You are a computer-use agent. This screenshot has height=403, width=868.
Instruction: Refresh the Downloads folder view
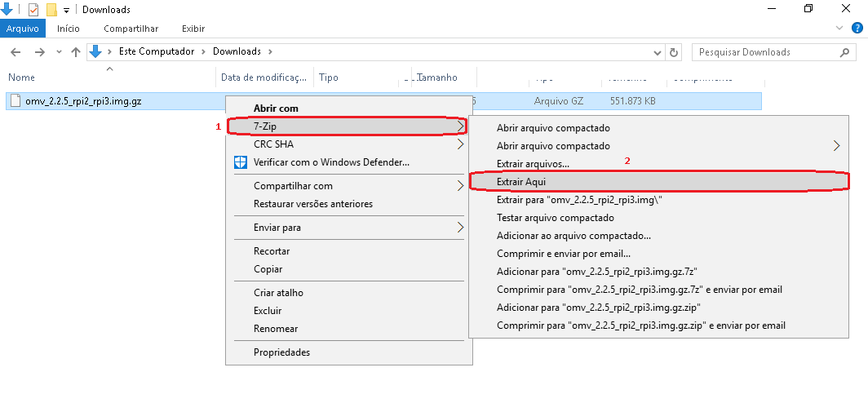(x=674, y=52)
